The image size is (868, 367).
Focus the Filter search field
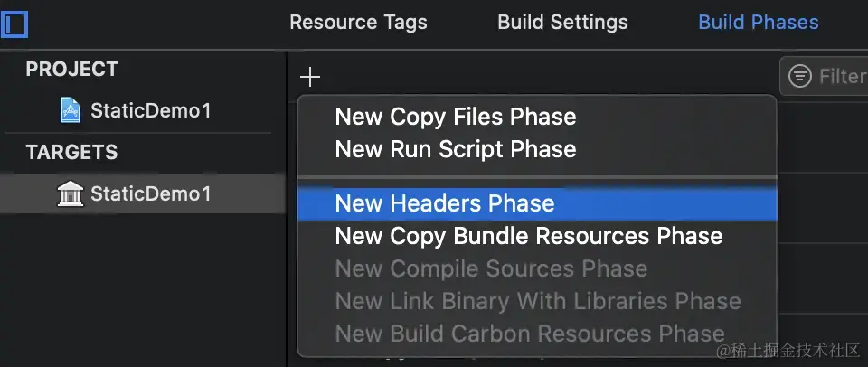824,77
